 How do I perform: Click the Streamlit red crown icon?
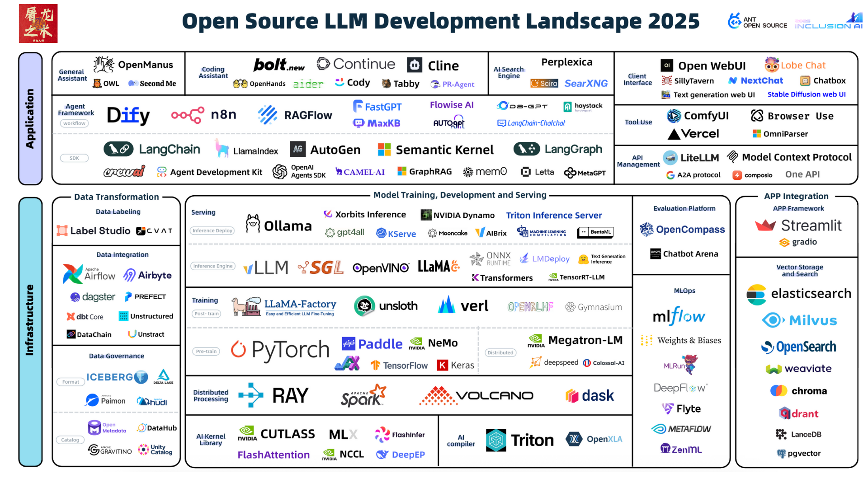tap(765, 225)
